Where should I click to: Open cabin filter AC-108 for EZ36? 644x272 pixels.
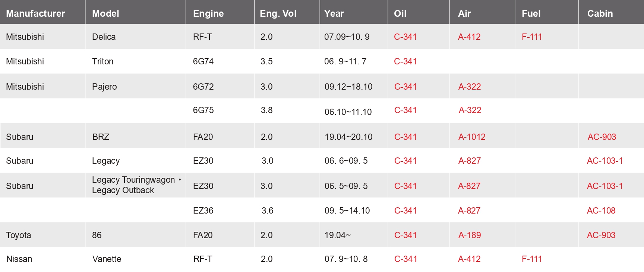tap(601, 211)
